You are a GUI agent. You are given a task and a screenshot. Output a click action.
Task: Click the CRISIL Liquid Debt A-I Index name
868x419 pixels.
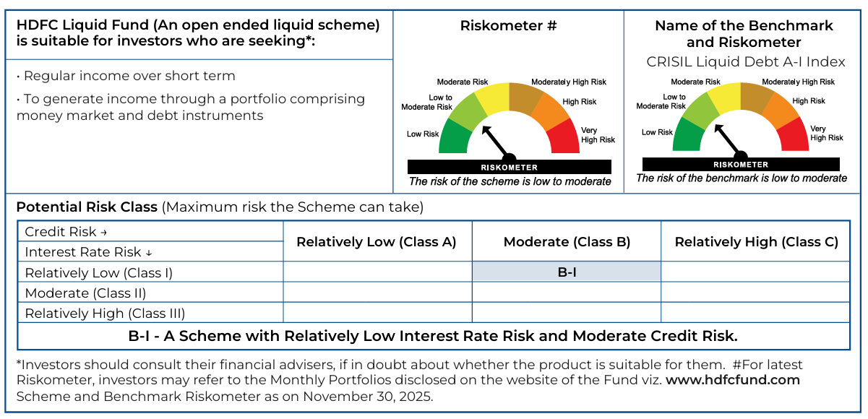click(x=746, y=62)
